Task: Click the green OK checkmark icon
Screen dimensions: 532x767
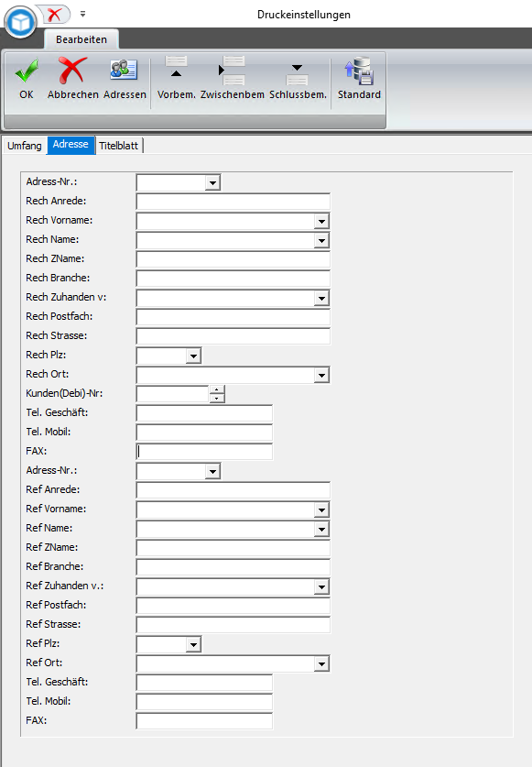Action: coord(27,71)
